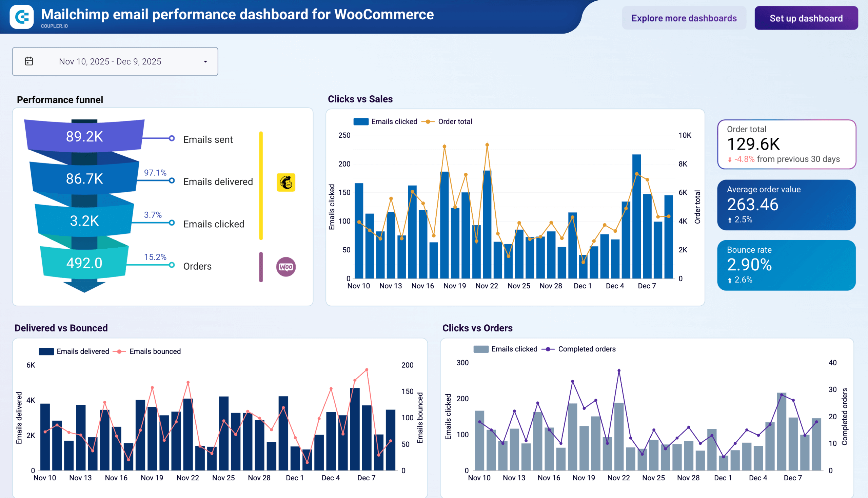Select the Performance funnel section heading
The height and width of the screenshot is (498, 868).
60,99
